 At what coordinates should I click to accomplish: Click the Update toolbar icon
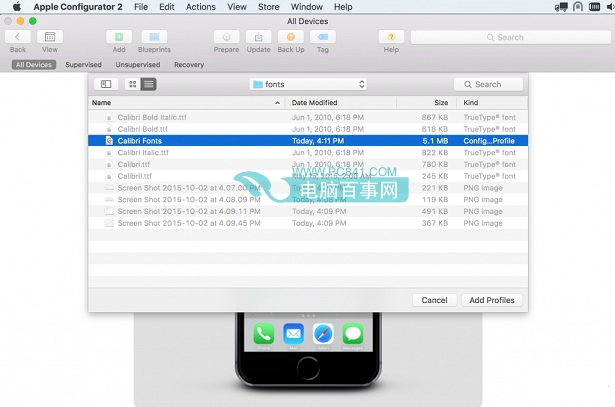258,37
